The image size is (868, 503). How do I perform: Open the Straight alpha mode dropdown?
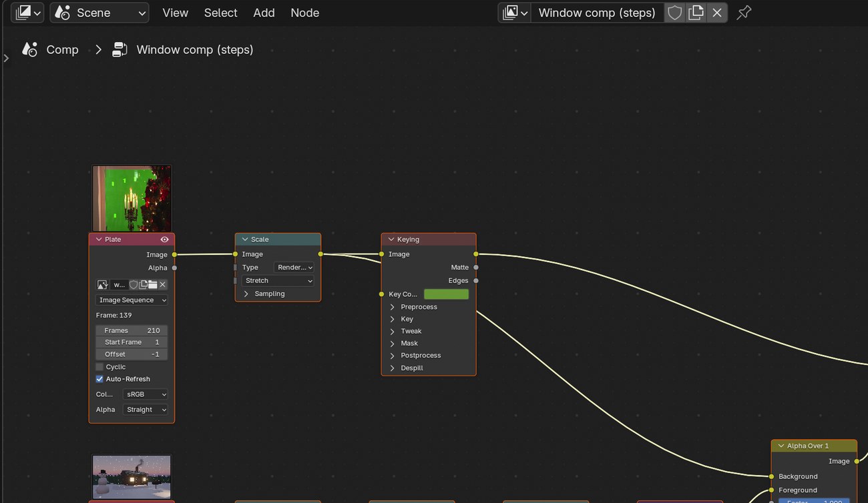145,410
